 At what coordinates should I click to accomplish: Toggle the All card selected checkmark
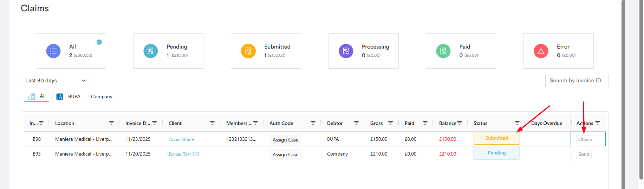(99, 42)
